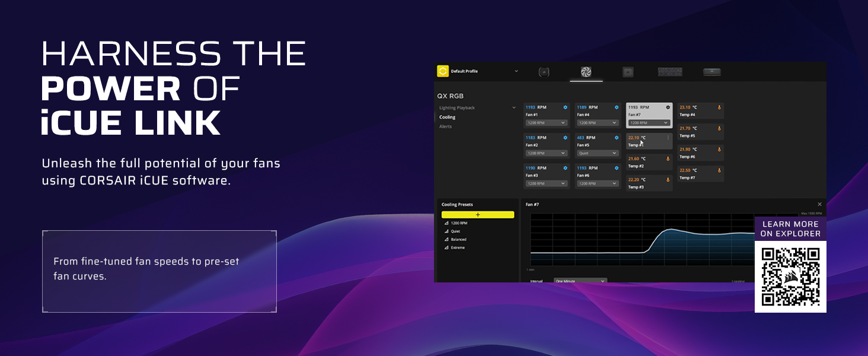
Task: Click the 23.10 °C reading of Temp #4
Action: 688,107
